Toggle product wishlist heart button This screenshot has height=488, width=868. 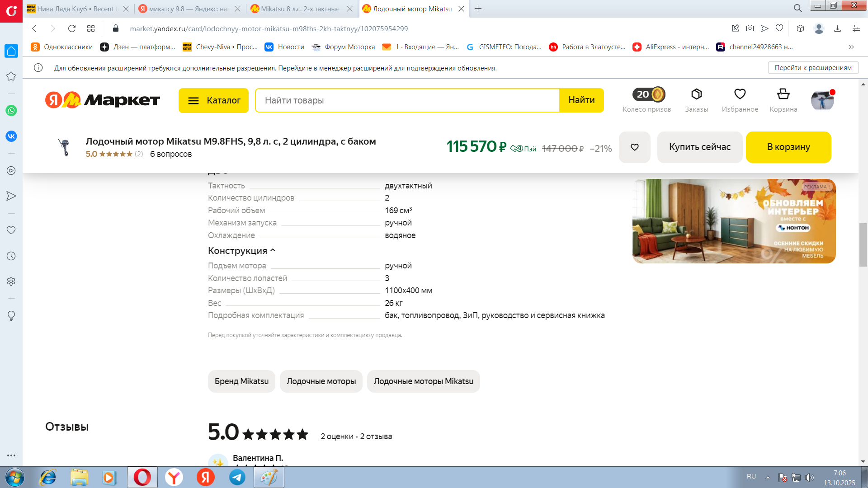pyautogui.click(x=634, y=147)
